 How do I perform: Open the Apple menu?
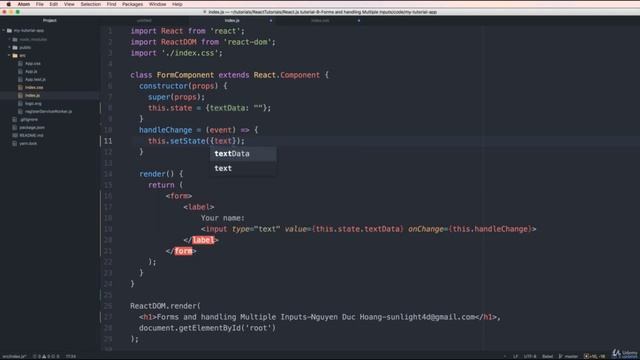click(x=9, y=4)
